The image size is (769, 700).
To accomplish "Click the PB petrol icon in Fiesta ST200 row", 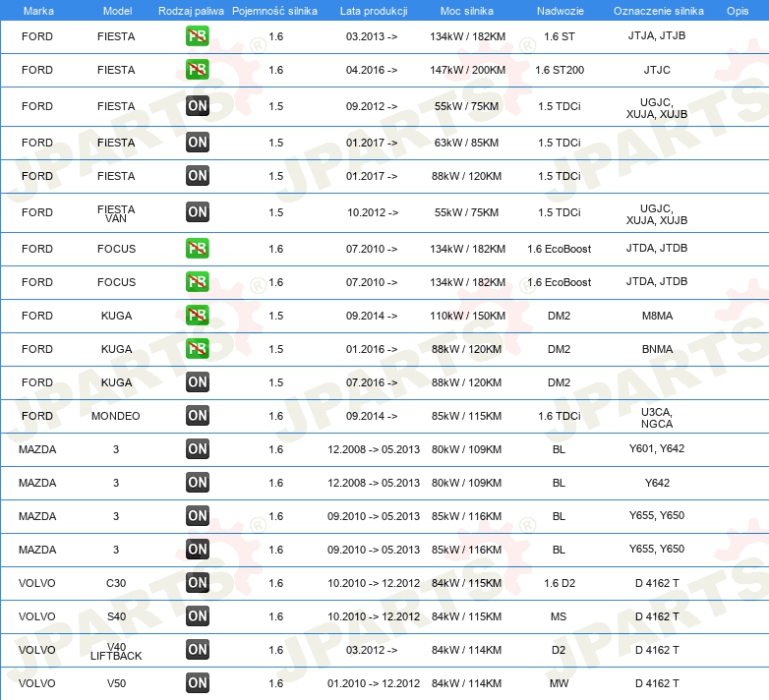I will [198, 70].
